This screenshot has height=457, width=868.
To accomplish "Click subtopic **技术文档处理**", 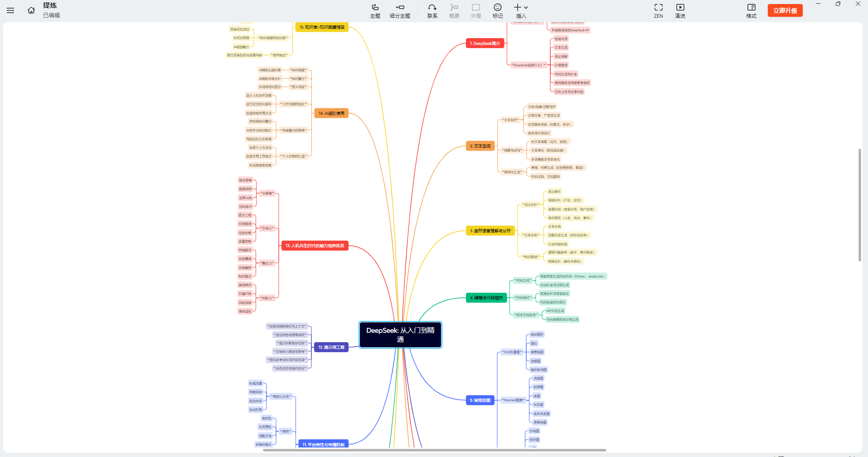I will pyautogui.click(x=526, y=315).
